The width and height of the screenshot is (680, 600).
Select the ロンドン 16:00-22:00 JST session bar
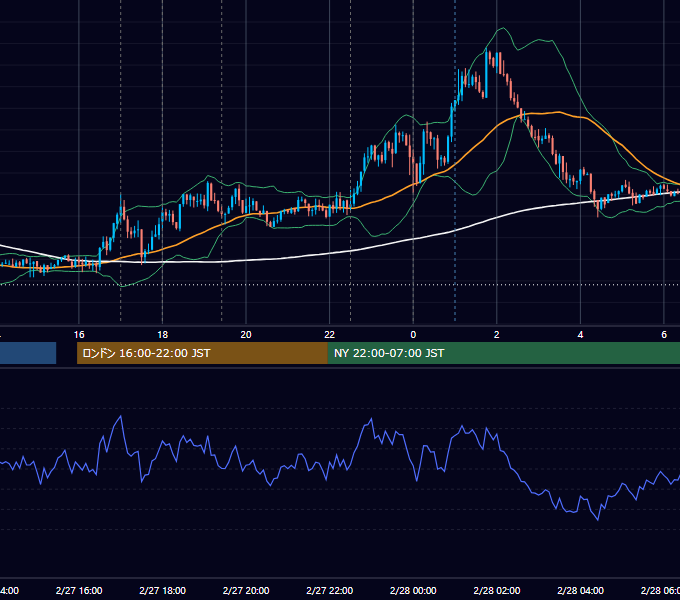coord(202,353)
